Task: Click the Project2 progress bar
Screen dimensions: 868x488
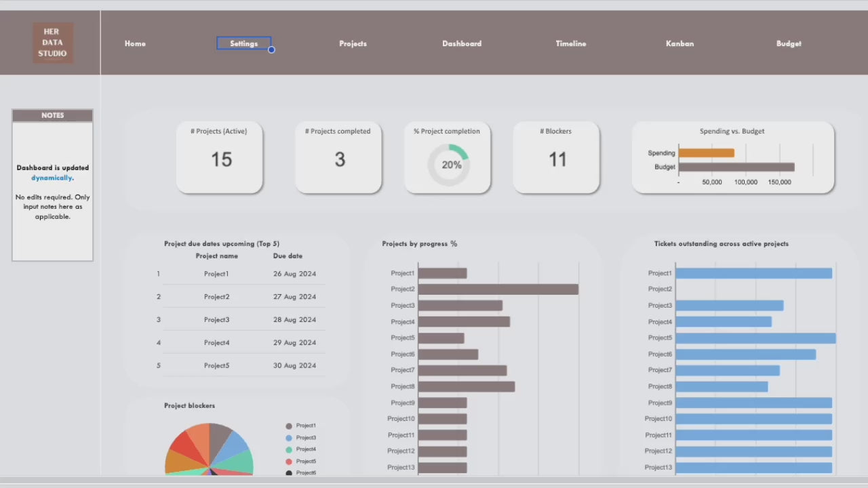Action: 498,289
